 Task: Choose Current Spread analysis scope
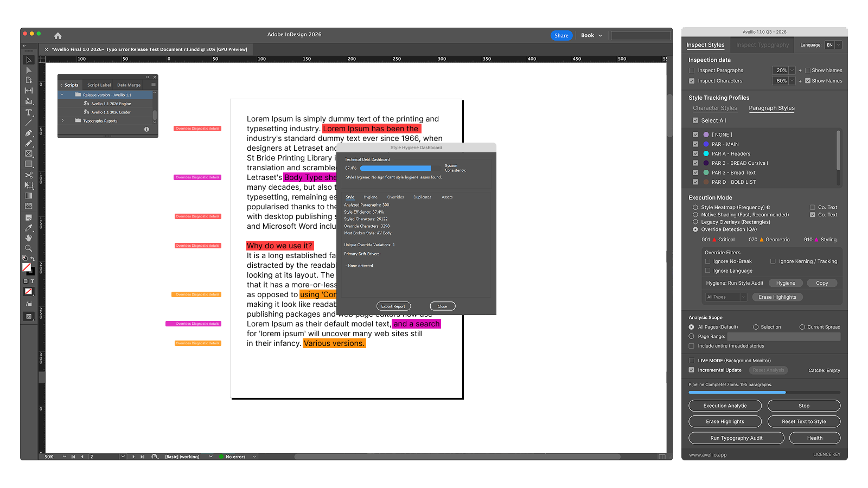pos(802,327)
